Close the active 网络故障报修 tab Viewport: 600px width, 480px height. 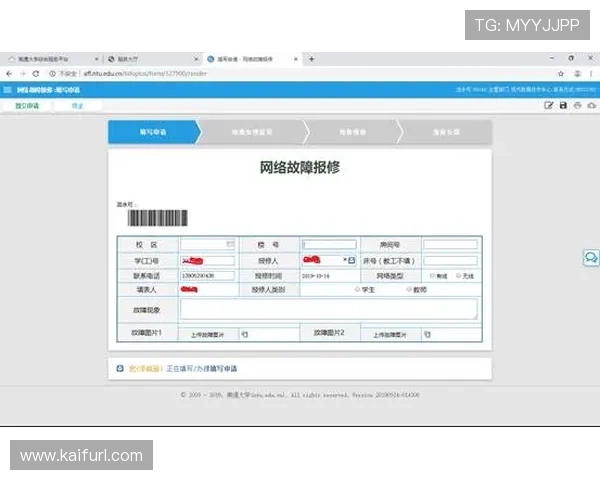295,59
